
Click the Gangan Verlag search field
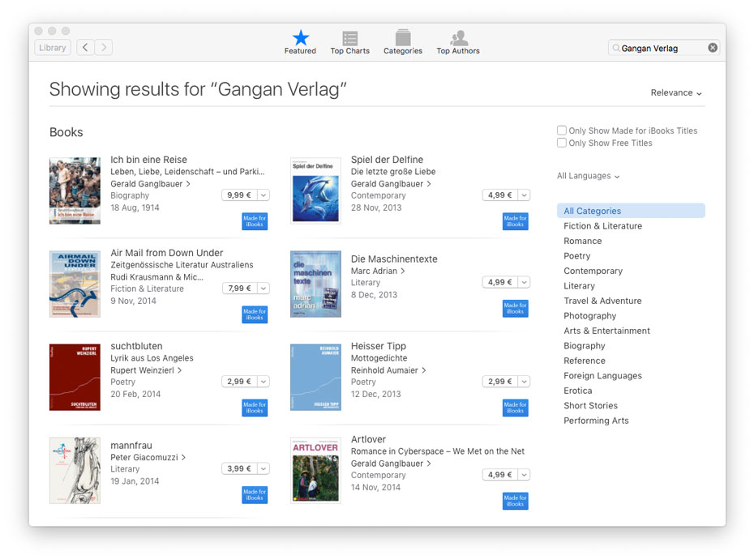(x=663, y=48)
